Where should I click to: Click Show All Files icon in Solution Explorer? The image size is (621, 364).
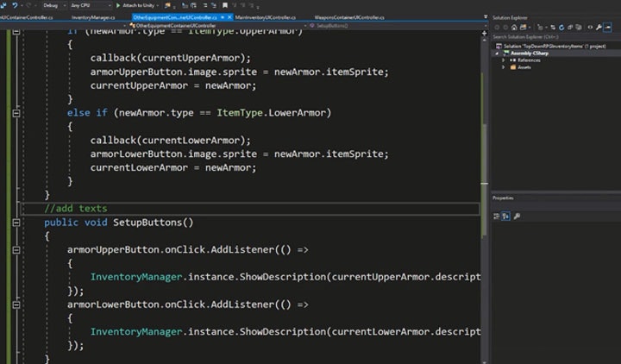tap(579, 28)
